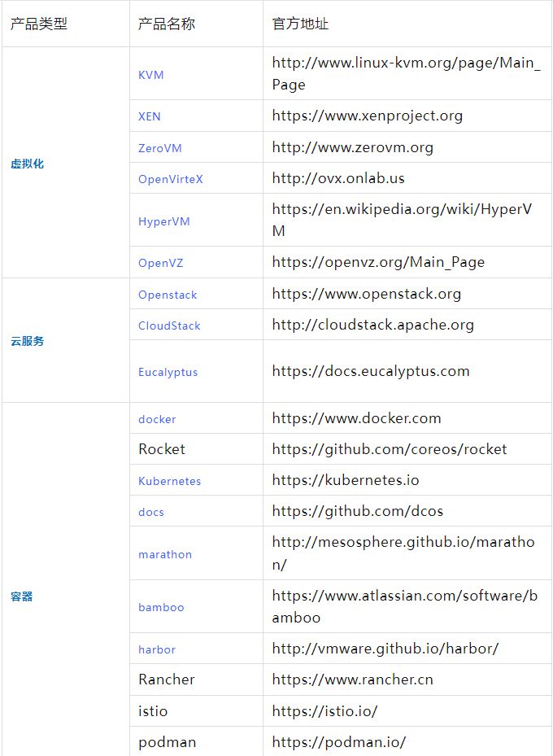The width and height of the screenshot is (553, 756).
Task: Click the 云服务 category link
Action: 27,341
